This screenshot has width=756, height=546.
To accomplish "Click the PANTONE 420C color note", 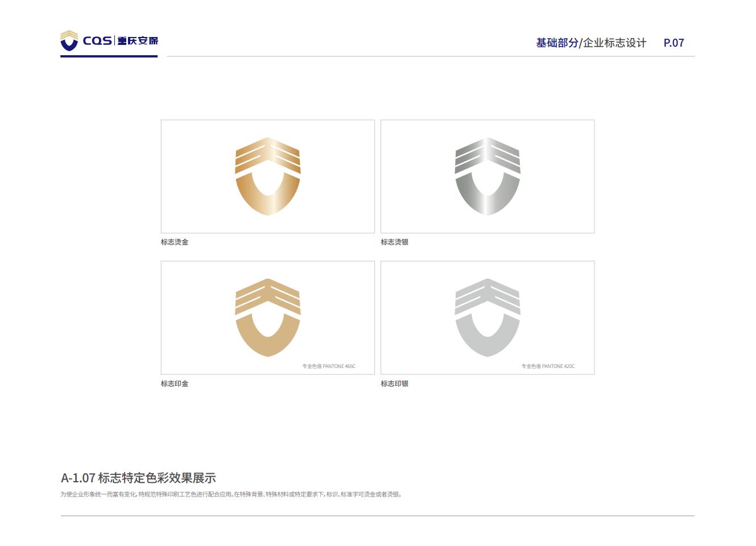I will 548,366.
